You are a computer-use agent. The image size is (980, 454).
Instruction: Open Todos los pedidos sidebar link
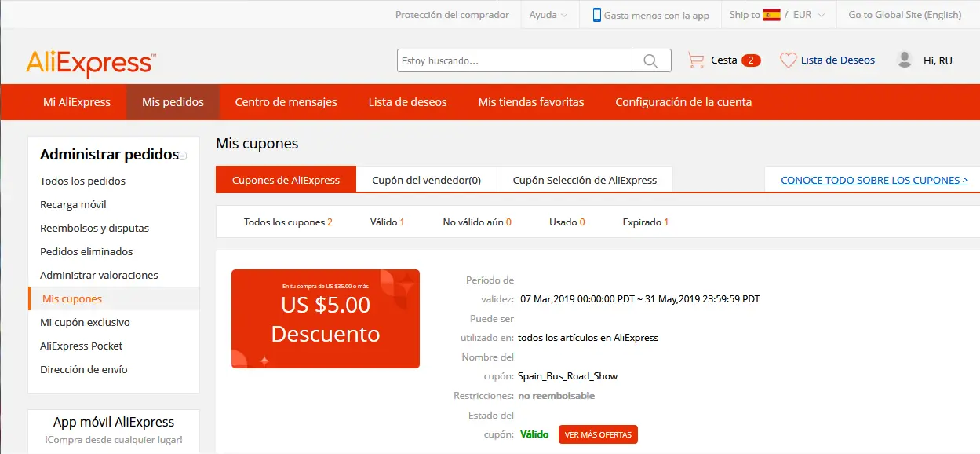coord(82,181)
